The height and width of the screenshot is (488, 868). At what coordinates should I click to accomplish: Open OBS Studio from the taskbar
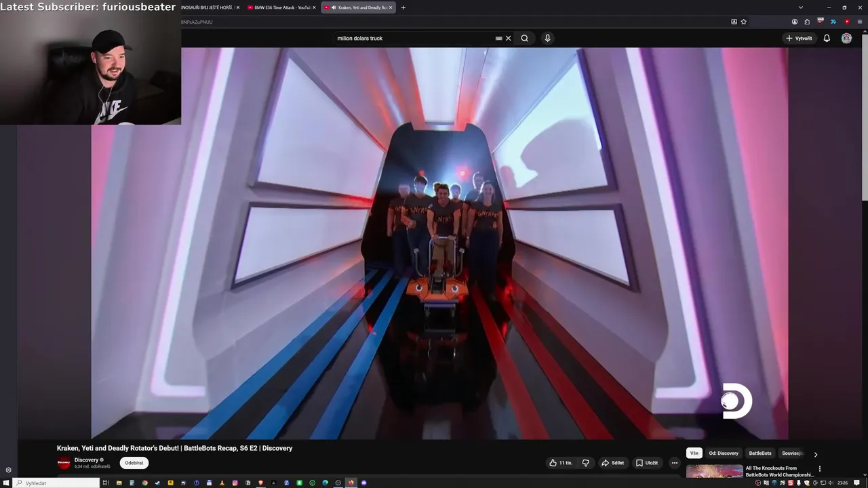coord(338,483)
